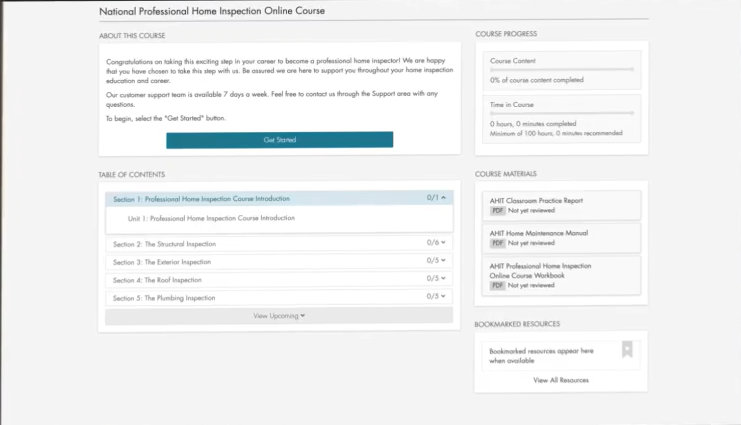Viewport: 741px width, 425px height.
Task: Click 'Minimum of 100 hours' recommended text
Action: click(x=556, y=133)
